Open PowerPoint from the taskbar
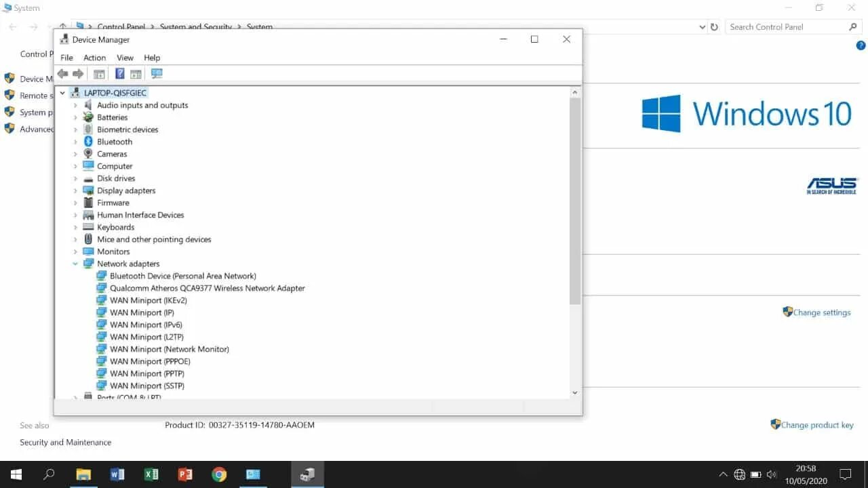The height and width of the screenshot is (488, 868). (x=185, y=474)
